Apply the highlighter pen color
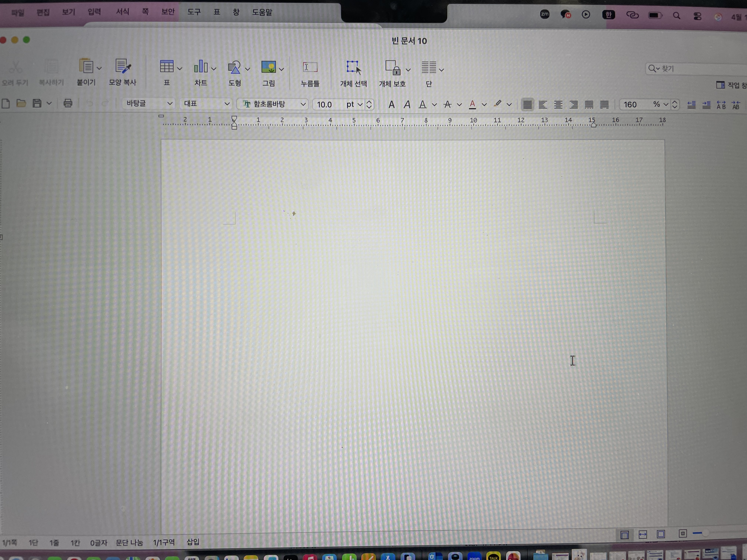Screen dimensions: 747x560 click(x=497, y=104)
